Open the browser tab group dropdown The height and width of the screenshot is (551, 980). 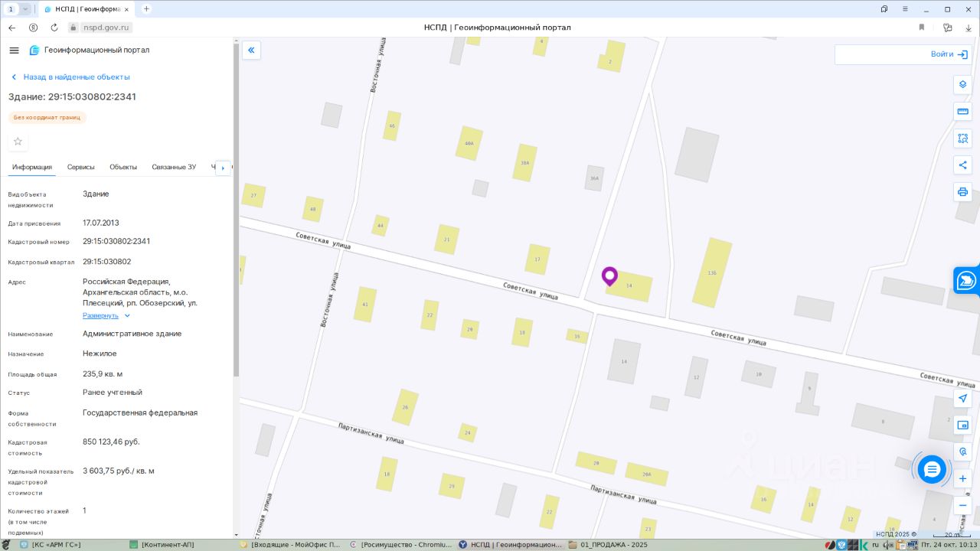(x=25, y=9)
